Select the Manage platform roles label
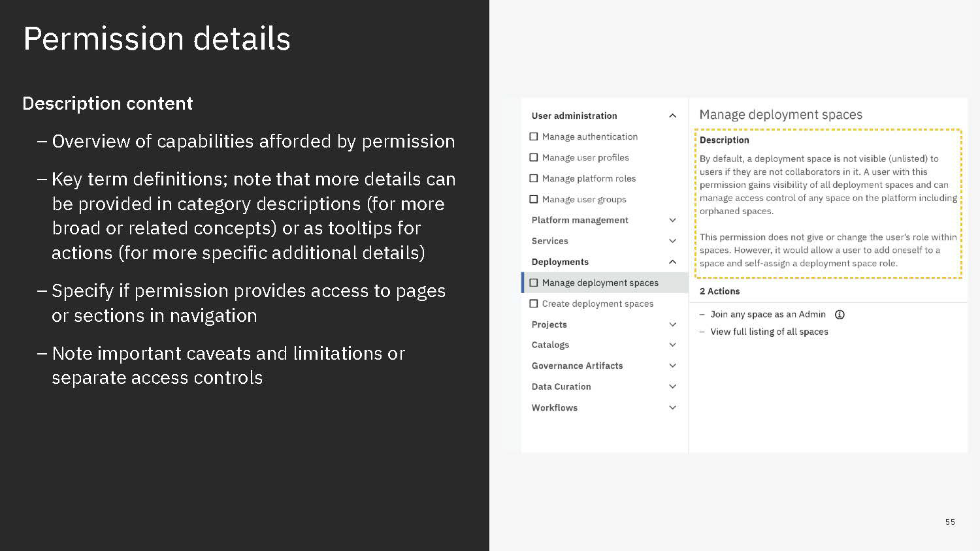Screen dimensions: 980x551 (589, 178)
